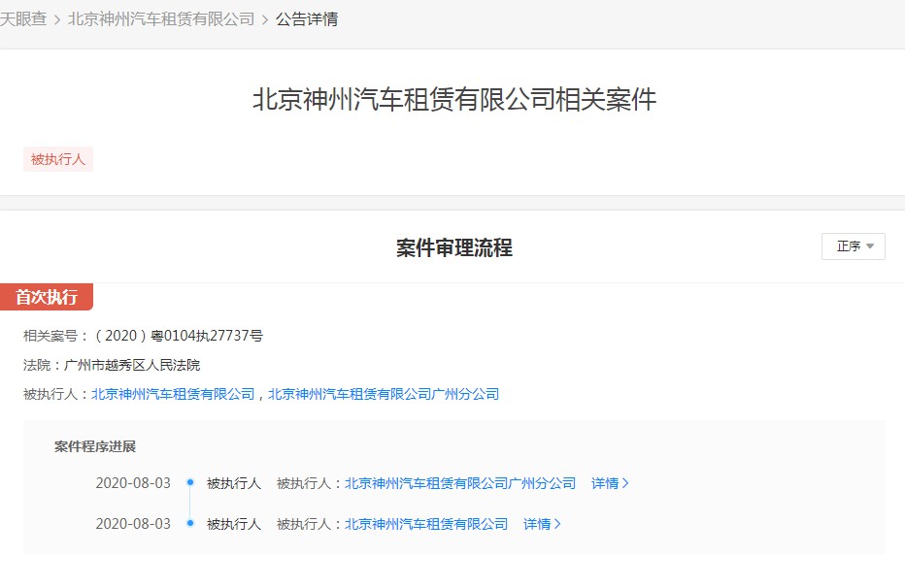Screen dimensions: 905x588
Task: Open the 天眼查 breadcrumb home link
Action: pos(23,19)
